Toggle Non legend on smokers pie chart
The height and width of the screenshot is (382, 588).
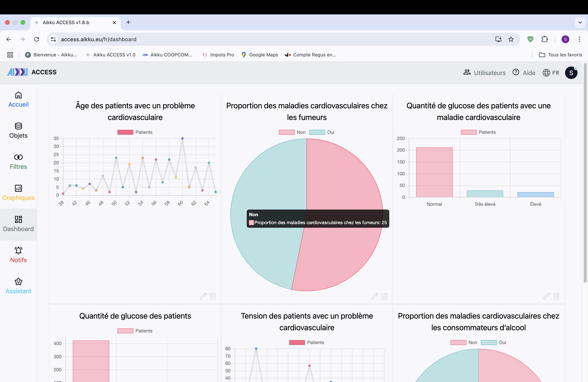[x=292, y=132]
